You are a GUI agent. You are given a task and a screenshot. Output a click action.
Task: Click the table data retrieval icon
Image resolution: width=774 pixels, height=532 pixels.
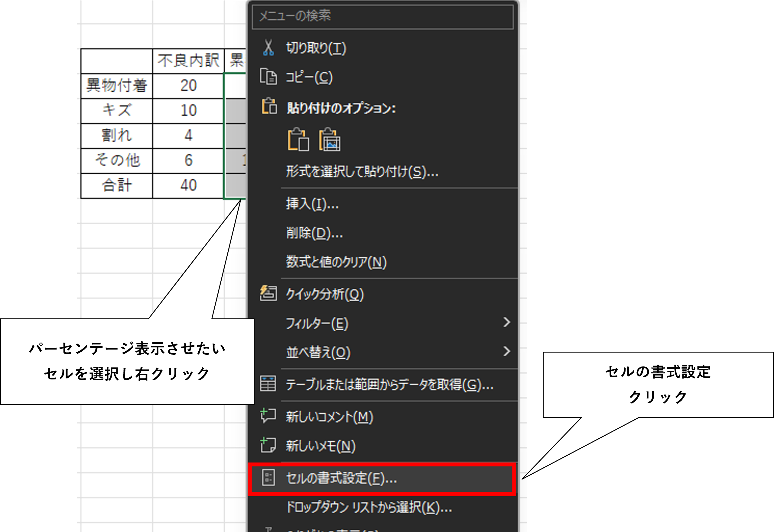268,384
